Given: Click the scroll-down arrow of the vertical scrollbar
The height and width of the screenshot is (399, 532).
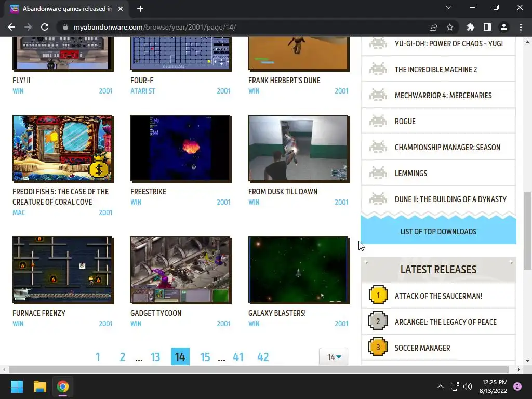Looking at the screenshot, I should (x=528, y=361).
